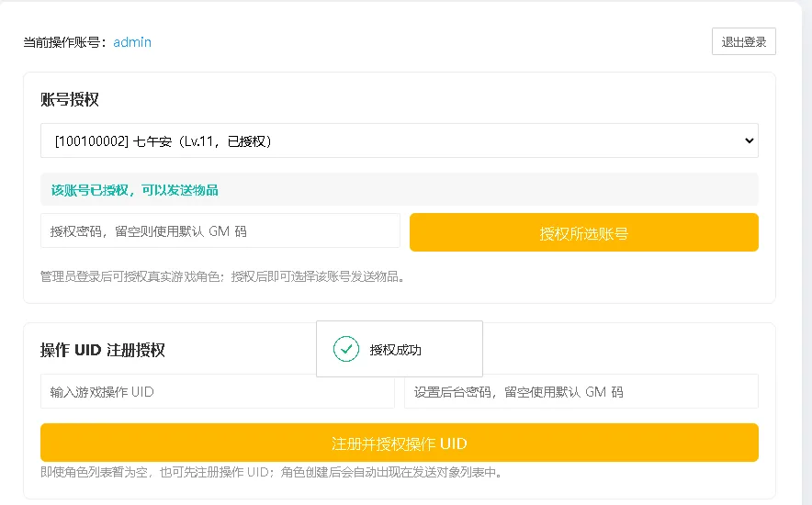Click the Lv.11 text in account selector
This screenshot has height=505, width=812.
(x=198, y=141)
